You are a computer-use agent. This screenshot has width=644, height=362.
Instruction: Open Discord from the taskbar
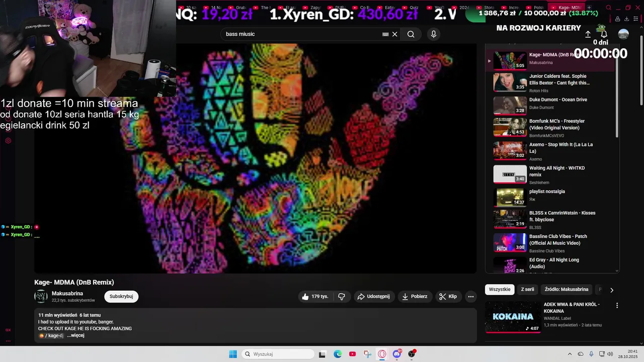click(397, 354)
